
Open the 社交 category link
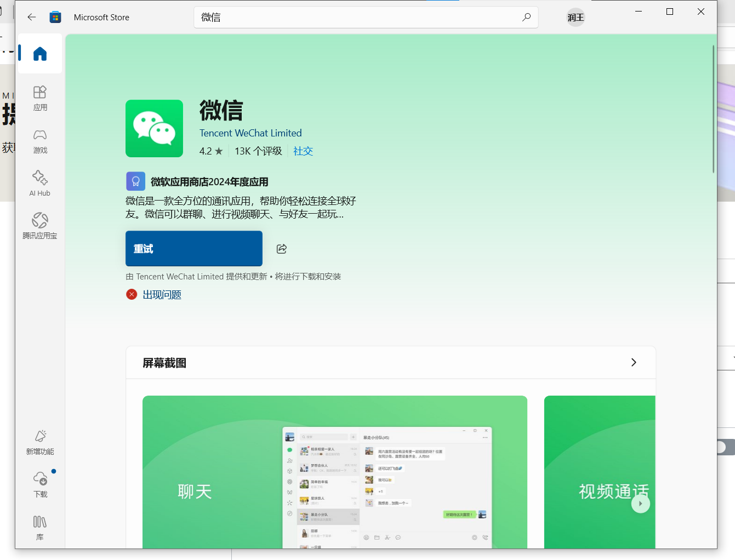pyautogui.click(x=303, y=151)
